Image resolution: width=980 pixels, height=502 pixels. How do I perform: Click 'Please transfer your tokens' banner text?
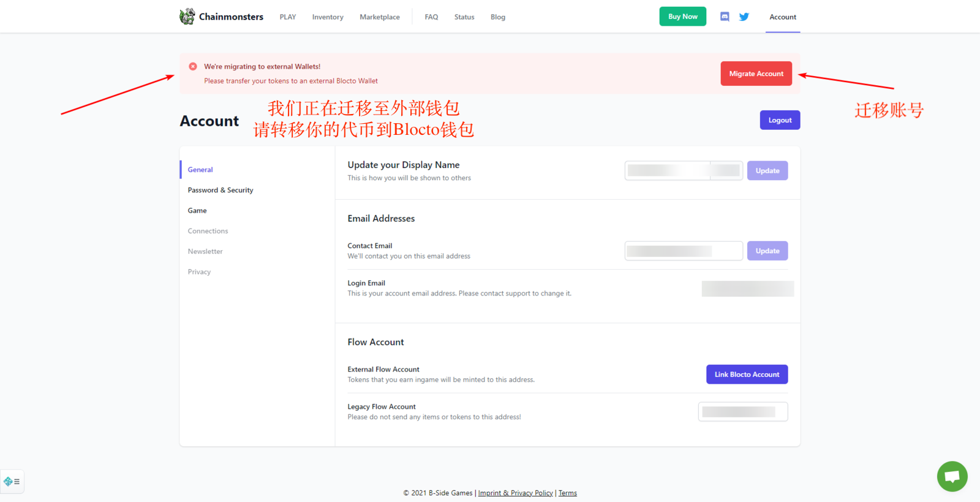[x=291, y=81]
